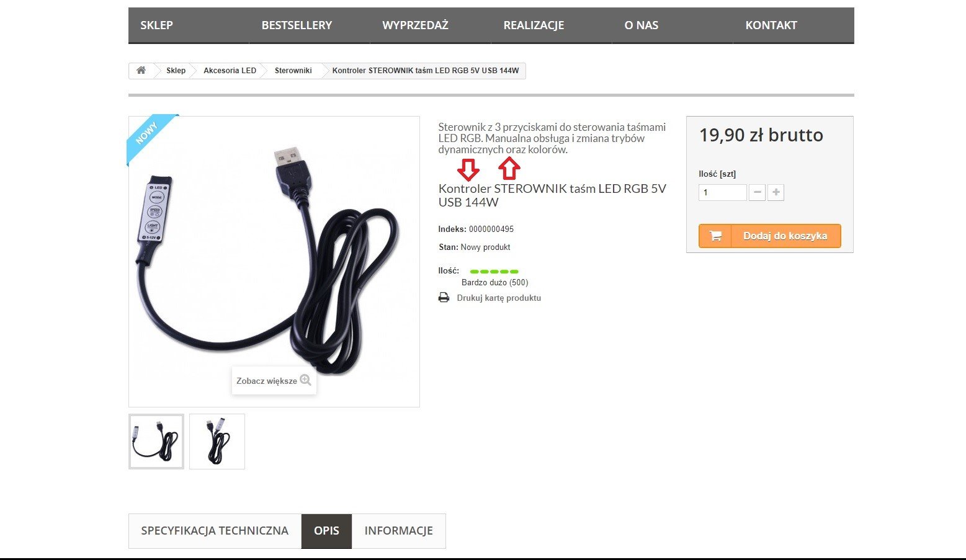Select the second product thumbnail
This screenshot has width=966, height=560.
[217, 442]
